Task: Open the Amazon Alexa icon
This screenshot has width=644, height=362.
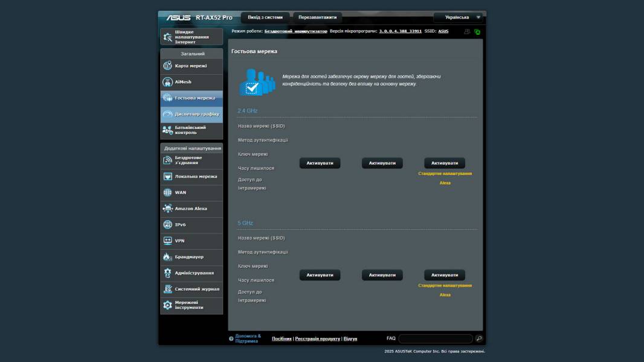Action: point(168,209)
